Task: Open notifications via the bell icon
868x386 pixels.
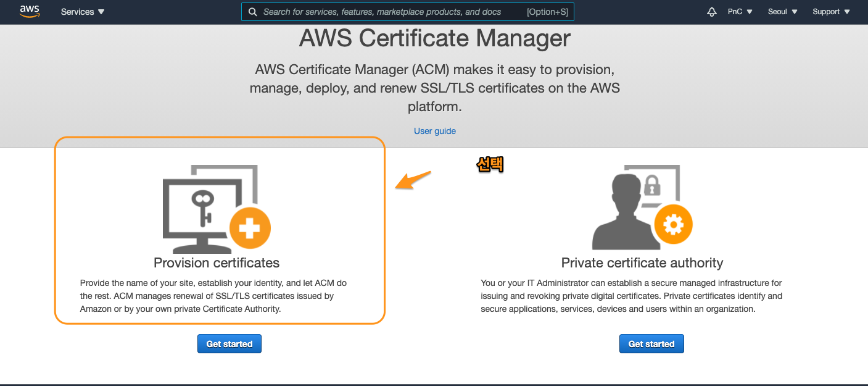Action: point(712,11)
